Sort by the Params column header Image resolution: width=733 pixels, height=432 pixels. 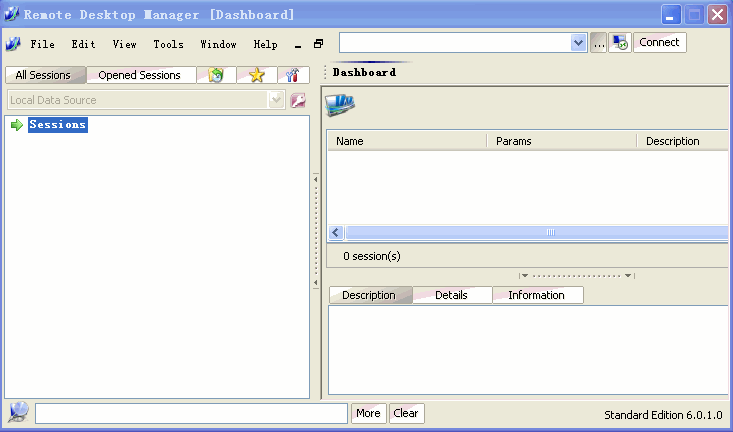coord(561,141)
